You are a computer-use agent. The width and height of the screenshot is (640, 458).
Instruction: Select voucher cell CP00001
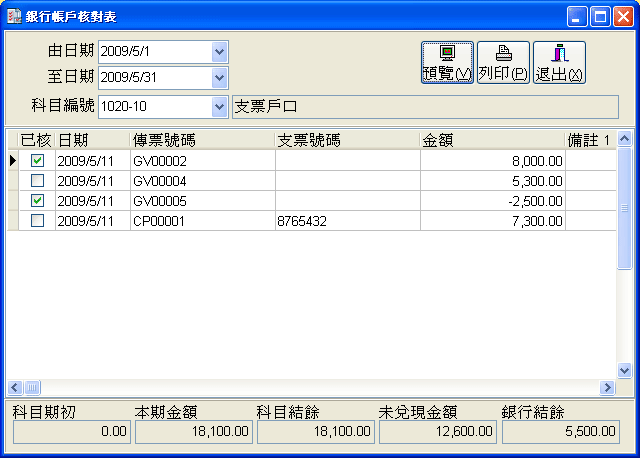202,221
